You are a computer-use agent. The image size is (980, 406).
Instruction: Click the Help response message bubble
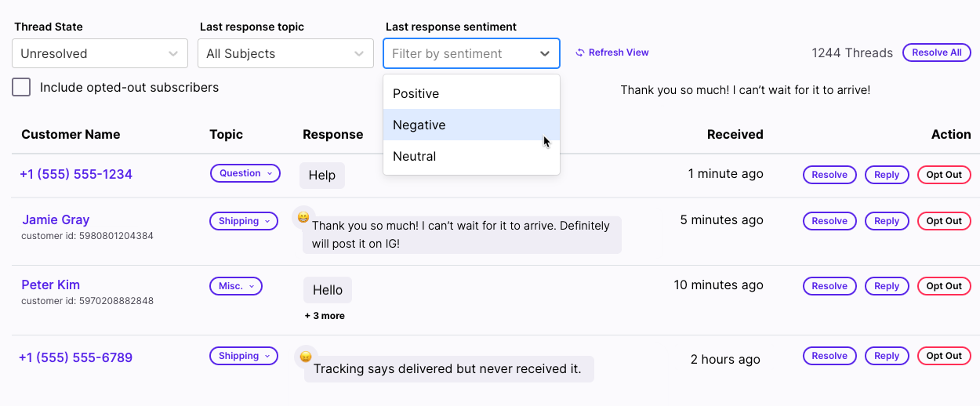(x=321, y=175)
